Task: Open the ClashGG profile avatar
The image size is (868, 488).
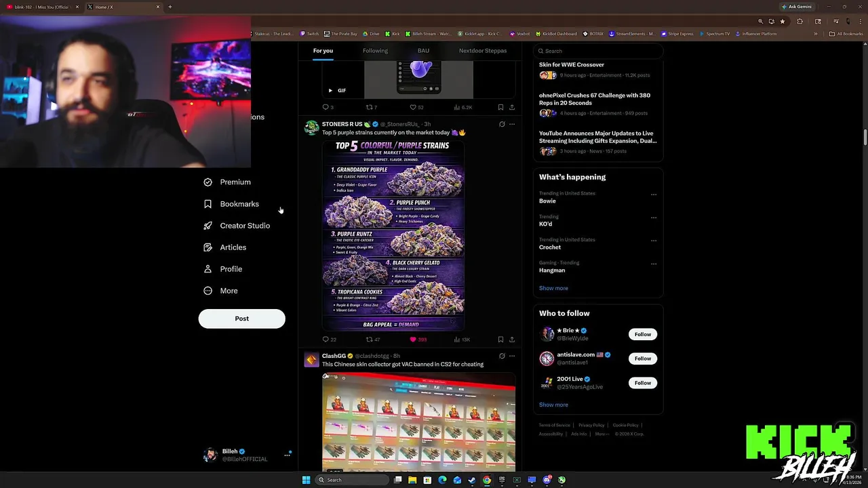Action: click(x=311, y=360)
